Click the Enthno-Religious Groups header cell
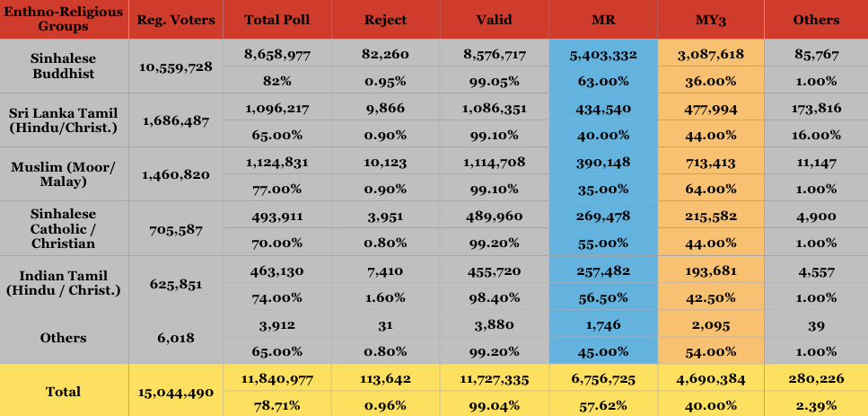Image resolution: width=868 pixels, height=416 pixels. pos(65,20)
